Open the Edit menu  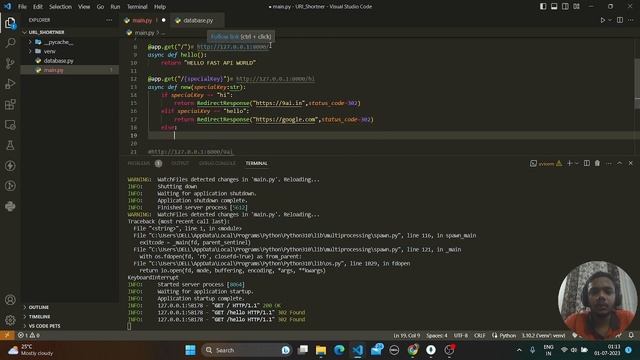click(x=38, y=7)
